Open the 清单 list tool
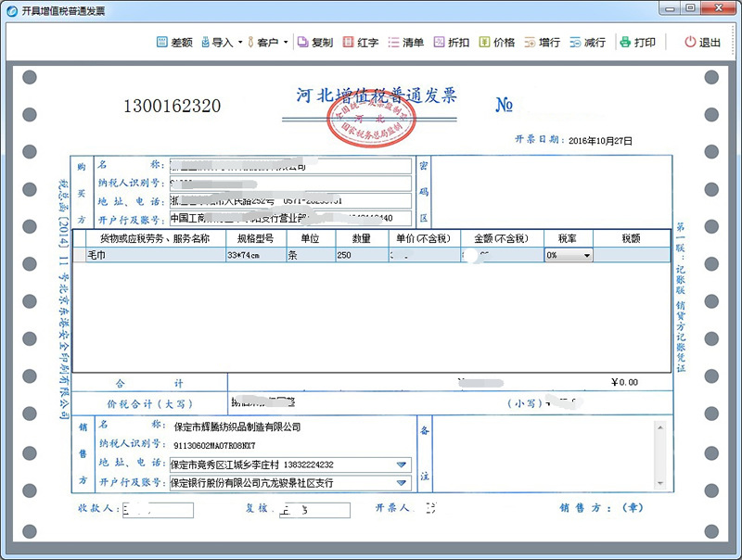This screenshot has width=742, height=560. 405,42
